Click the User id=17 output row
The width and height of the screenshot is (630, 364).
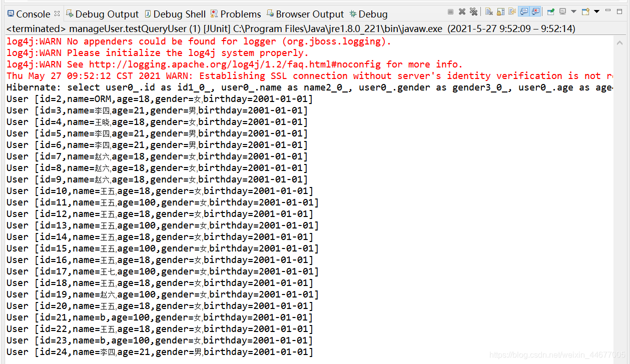(x=163, y=271)
